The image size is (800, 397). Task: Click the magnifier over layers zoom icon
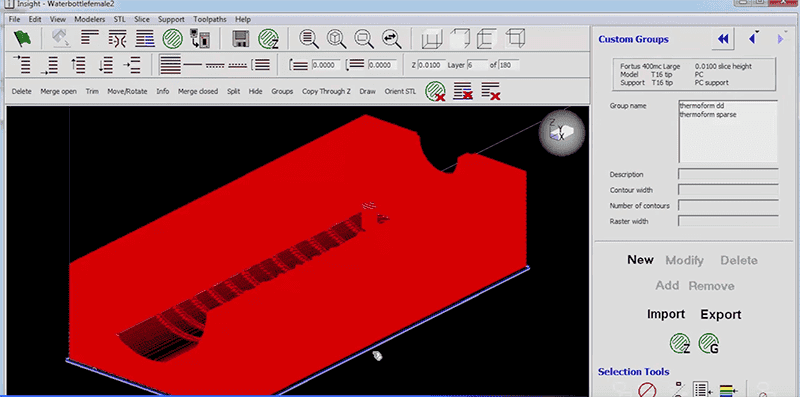(308, 39)
